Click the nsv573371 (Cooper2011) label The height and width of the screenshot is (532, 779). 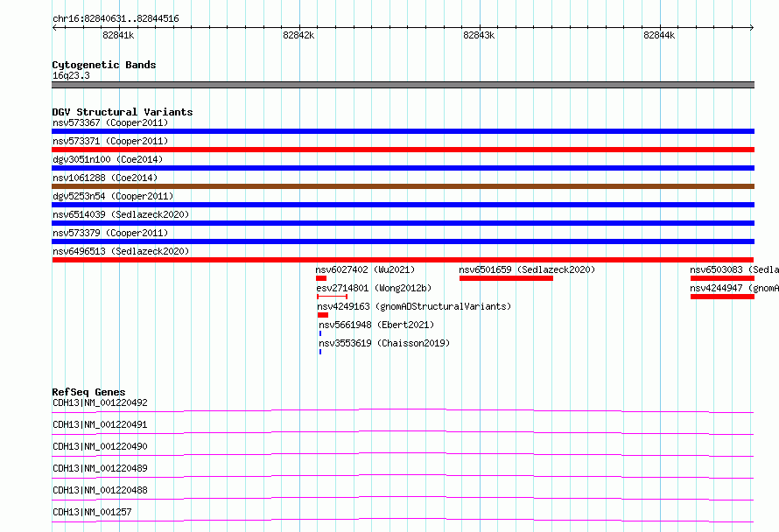click(110, 141)
